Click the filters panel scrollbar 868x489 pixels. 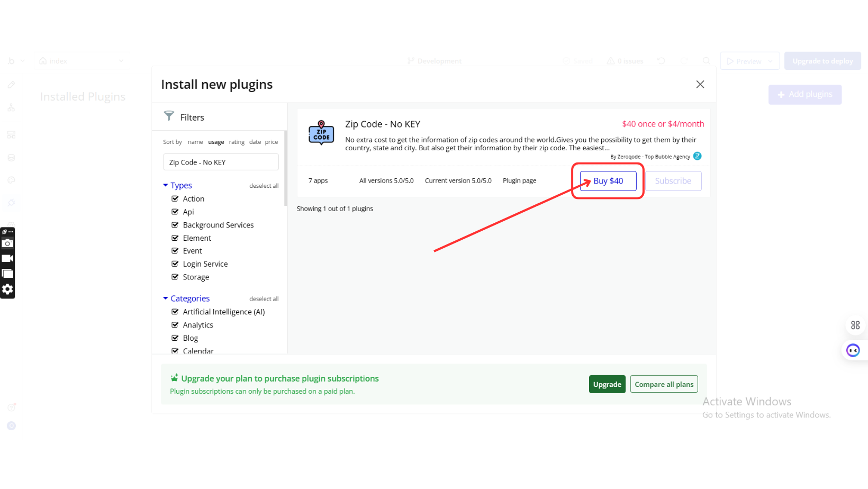click(286, 168)
